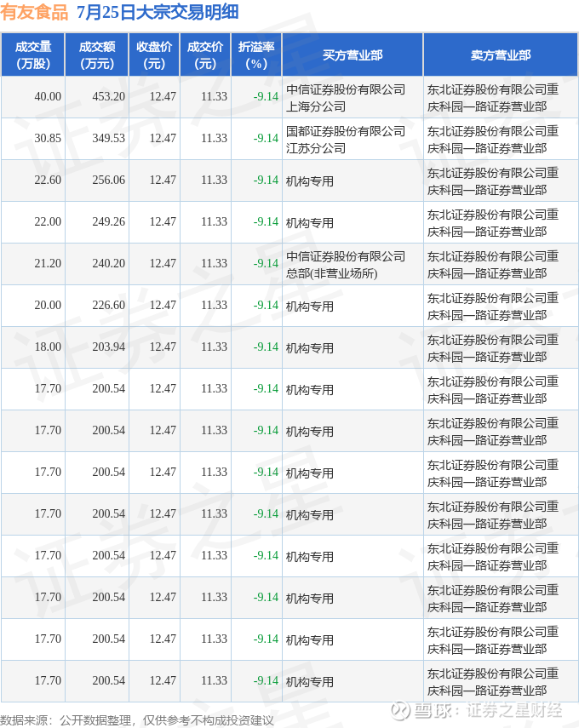Click the 有友食品 title text
Screen dimensions: 579x728
[34, 12]
